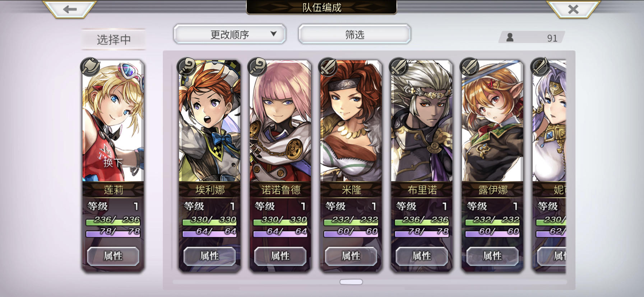Remove 莲莉 via the 换下 portrait
644x297 pixels.
(x=113, y=121)
